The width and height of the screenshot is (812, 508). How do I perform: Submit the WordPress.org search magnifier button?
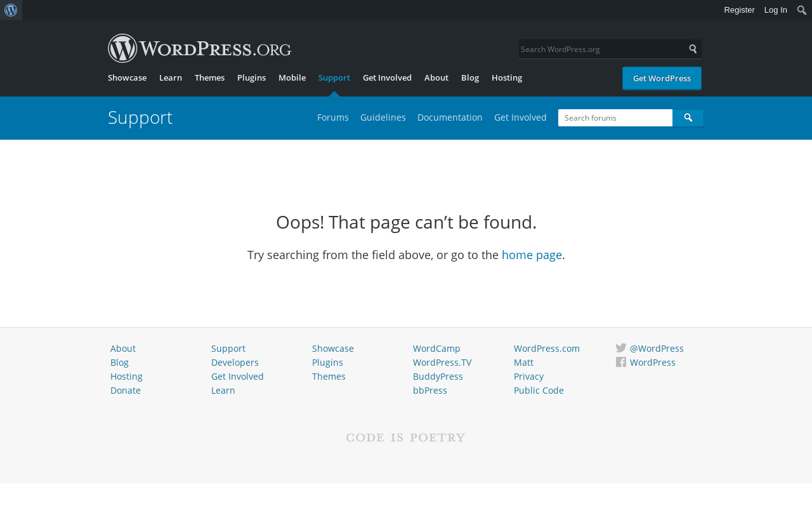pos(693,49)
